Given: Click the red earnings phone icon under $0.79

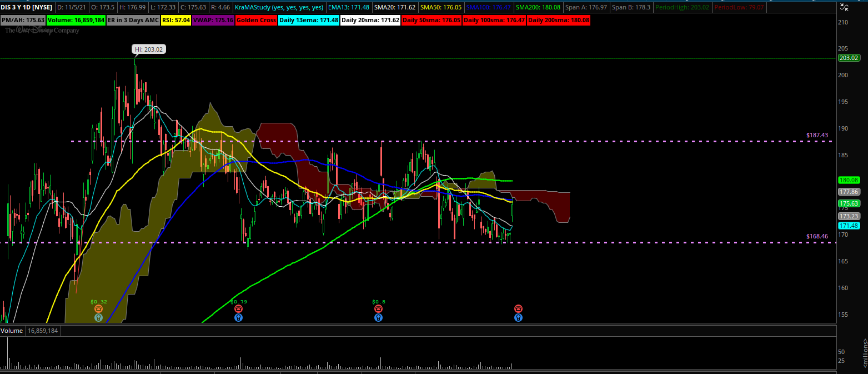Looking at the screenshot, I should pyautogui.click(x=239, y=308).
